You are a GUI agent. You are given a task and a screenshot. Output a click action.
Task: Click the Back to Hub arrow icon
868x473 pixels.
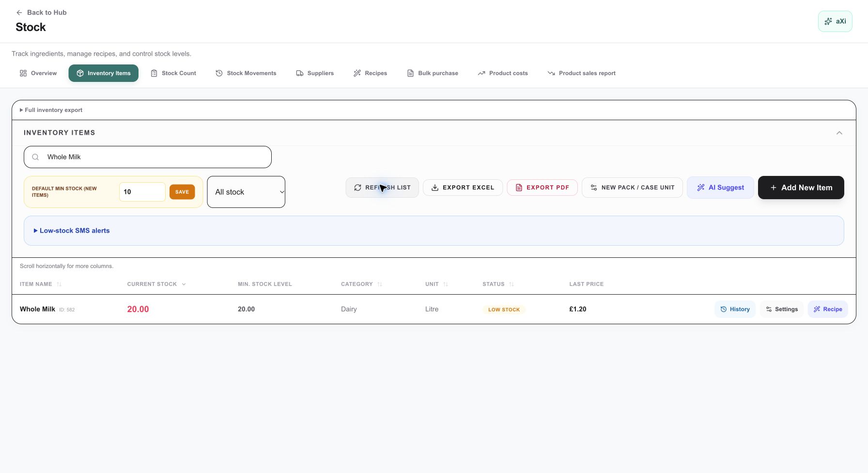pyautogui.click(x=19, y=13)
